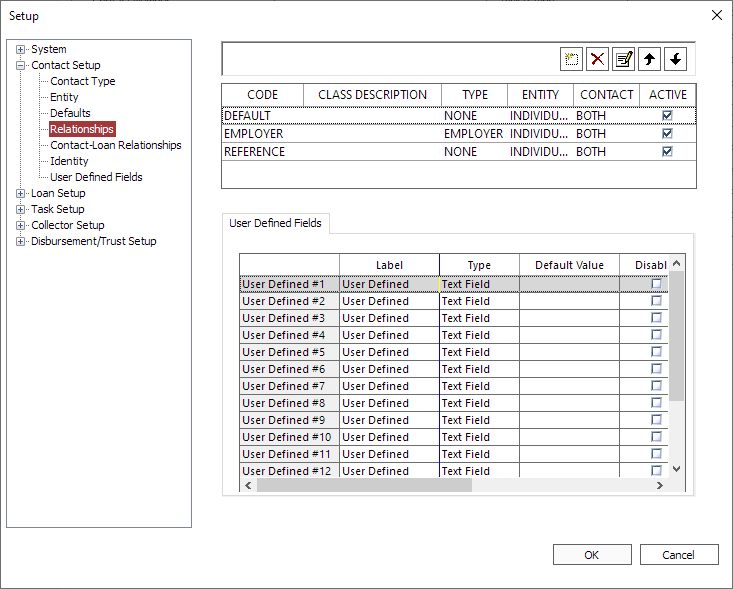Open Contact-Loan Relationships tree item
The height and width of the screenshot is (589, 733).
(115, 145)
